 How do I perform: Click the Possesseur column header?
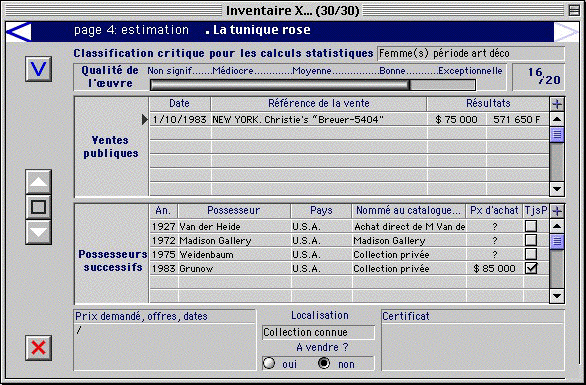pos(234,211)
